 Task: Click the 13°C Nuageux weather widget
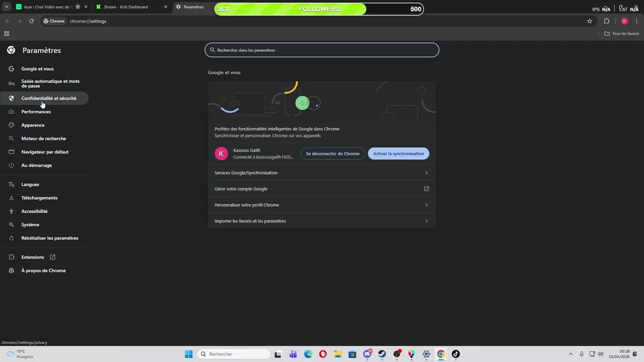point(20,354)
